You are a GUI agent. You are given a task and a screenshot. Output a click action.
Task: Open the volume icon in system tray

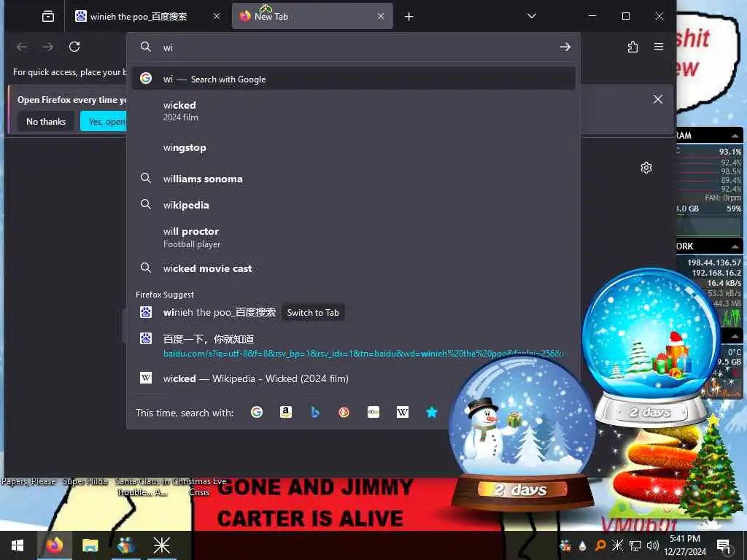(653, 545)
